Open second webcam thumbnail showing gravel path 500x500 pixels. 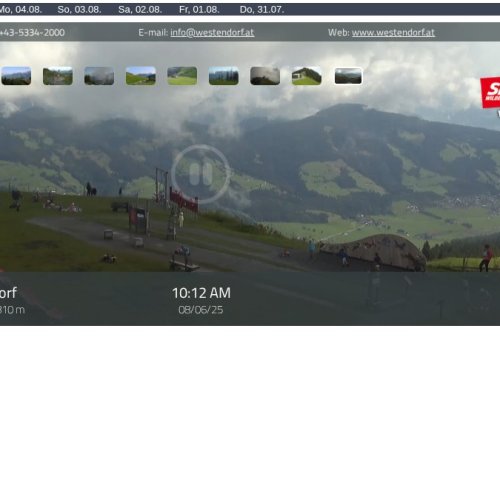click(x=58, y=76)
